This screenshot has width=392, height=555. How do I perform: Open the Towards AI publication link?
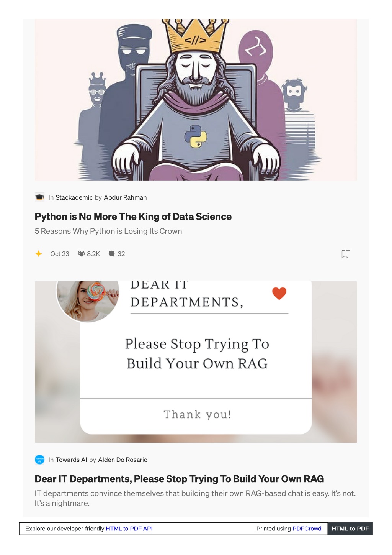(x=72, y=460)
